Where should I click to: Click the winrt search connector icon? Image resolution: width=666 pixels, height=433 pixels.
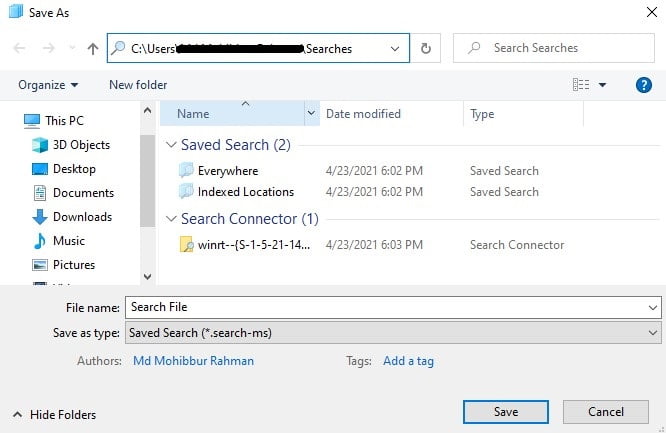[186, 245]
